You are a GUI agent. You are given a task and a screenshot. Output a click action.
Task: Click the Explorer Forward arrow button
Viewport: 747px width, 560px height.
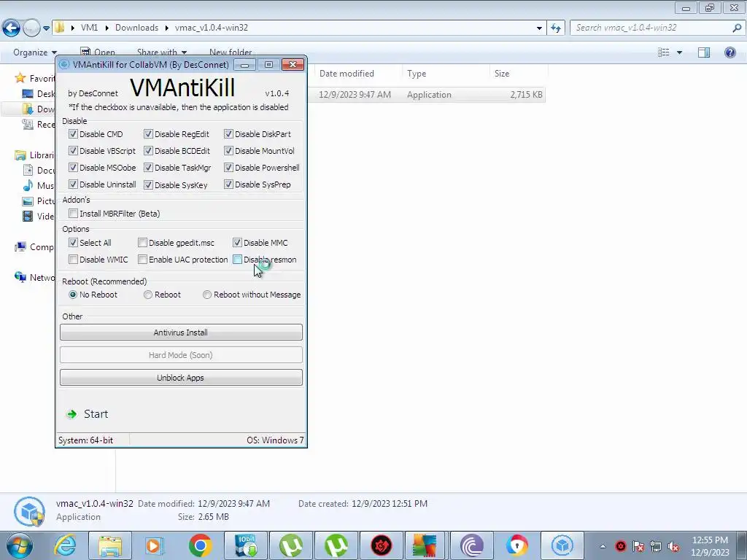coord(31,28)
